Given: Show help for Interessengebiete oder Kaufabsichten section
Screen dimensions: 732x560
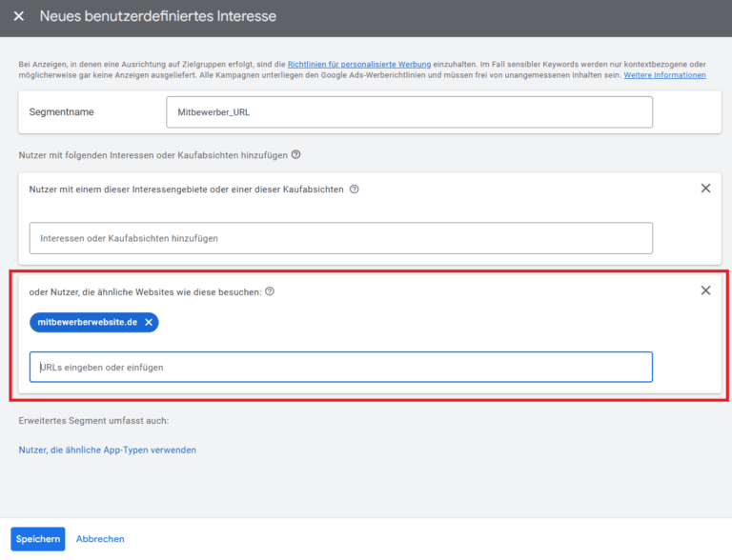Looking at the screenshot, I should click(355, 189).
